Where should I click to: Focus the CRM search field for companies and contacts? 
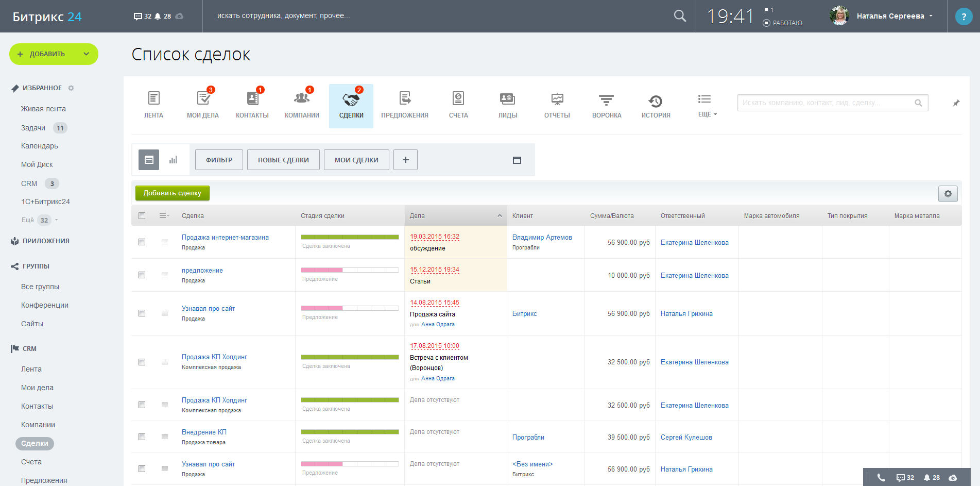[x=833, y=103]
